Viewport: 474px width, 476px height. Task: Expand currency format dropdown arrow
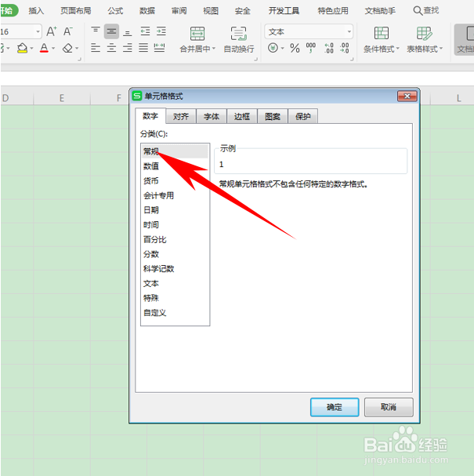tap(282, 48)
